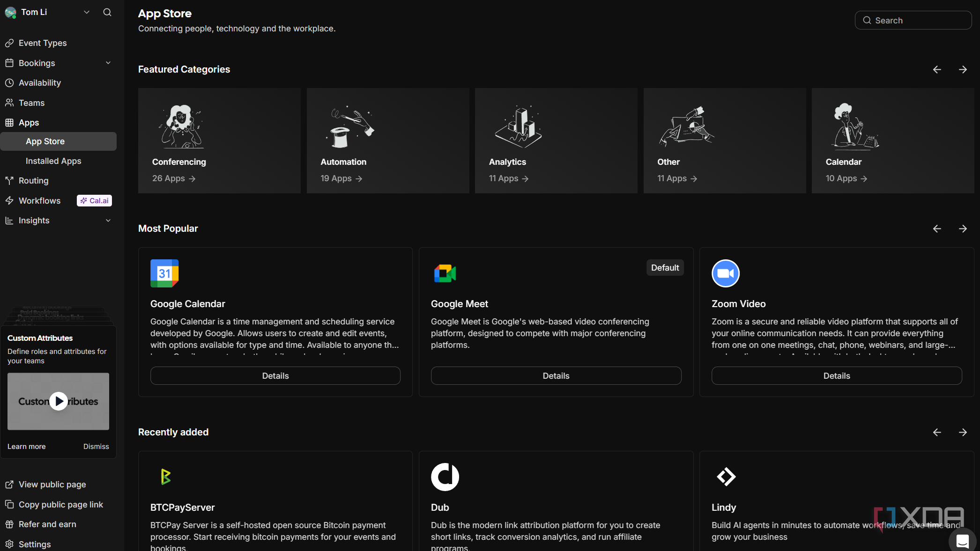Open the Automation category illustration

pyautogui.click(x=350, y=126)
